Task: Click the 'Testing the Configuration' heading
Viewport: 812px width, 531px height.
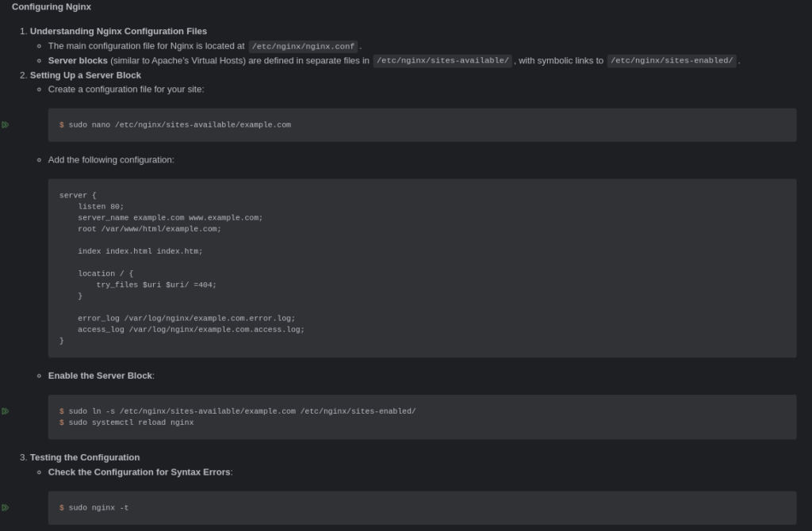Action: (84, 457)
